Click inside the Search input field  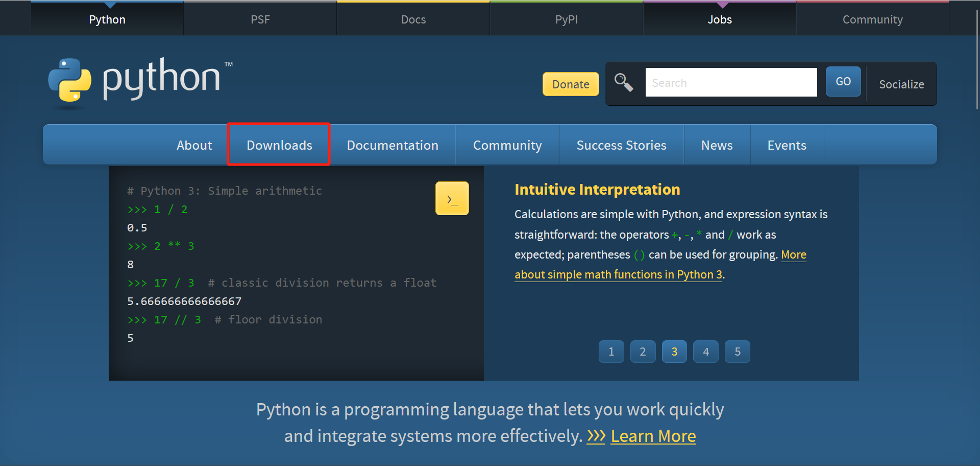click(x=731, y=82)
